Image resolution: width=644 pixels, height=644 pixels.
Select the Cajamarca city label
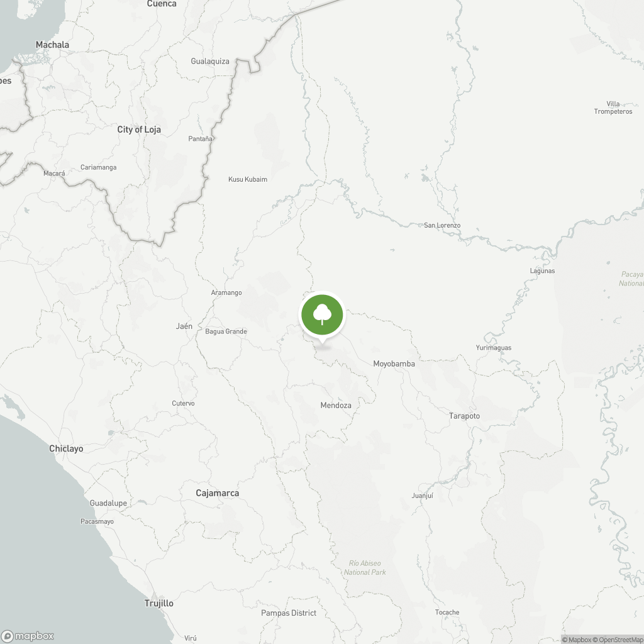(217, 493)
